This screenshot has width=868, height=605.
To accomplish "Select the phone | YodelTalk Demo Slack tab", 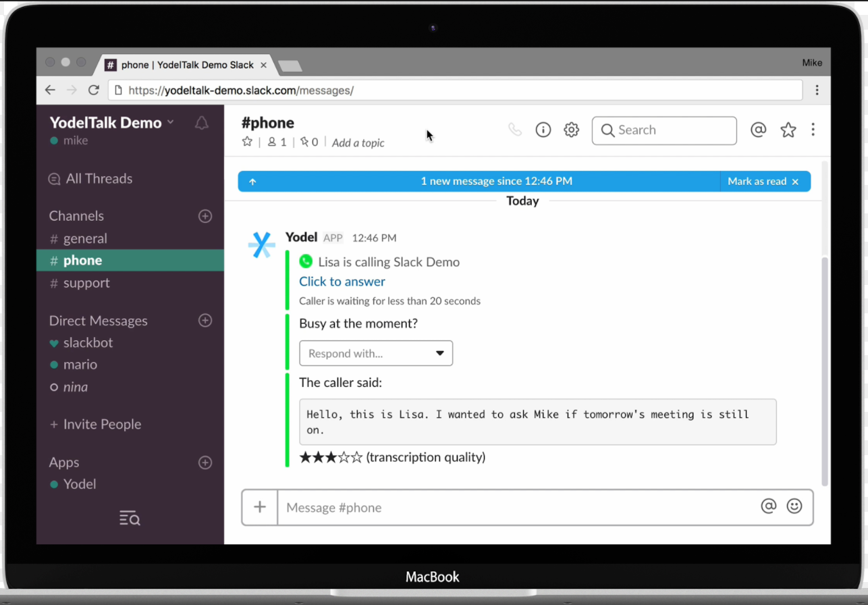I will (x=188, y=65).
